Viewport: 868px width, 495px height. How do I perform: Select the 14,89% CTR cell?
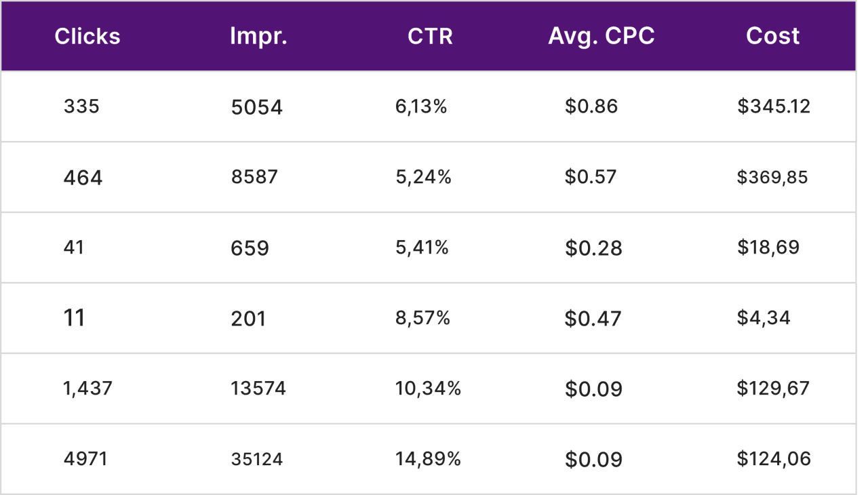coord(429,459)
